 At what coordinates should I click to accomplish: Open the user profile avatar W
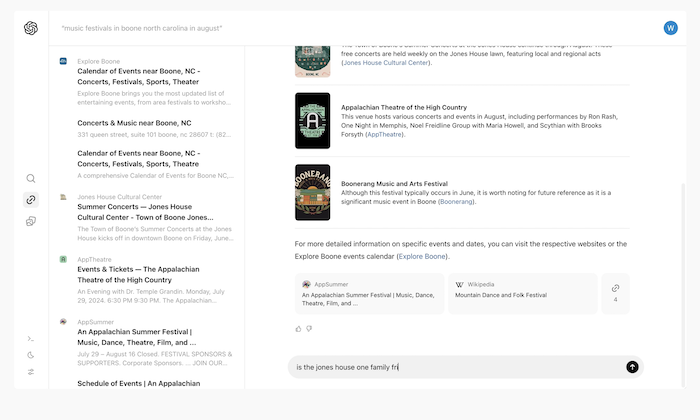[x=670, y=28]
